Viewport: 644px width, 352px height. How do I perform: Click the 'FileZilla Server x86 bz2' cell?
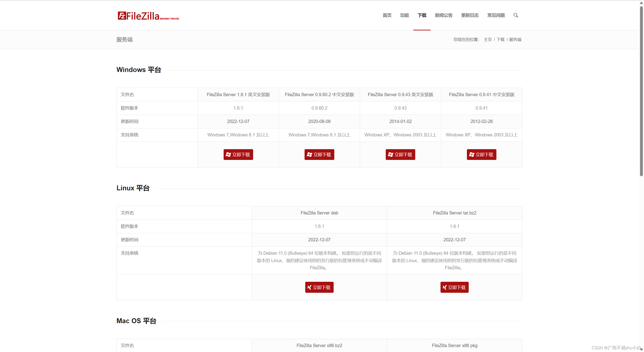pyautogui.click(x=319, y=346)
